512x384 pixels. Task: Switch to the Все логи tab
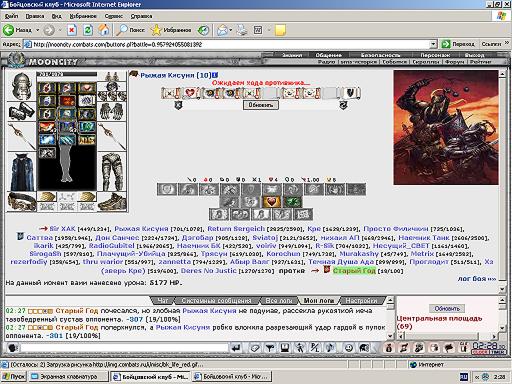(x=279, y=300)
